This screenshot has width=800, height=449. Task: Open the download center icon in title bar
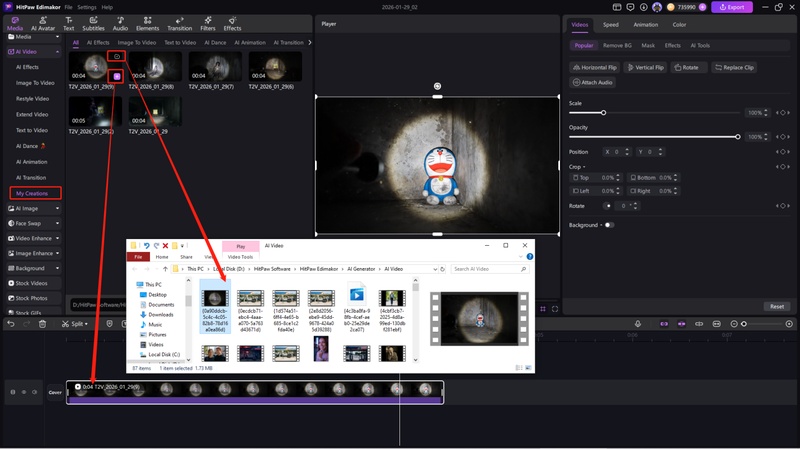643,7
